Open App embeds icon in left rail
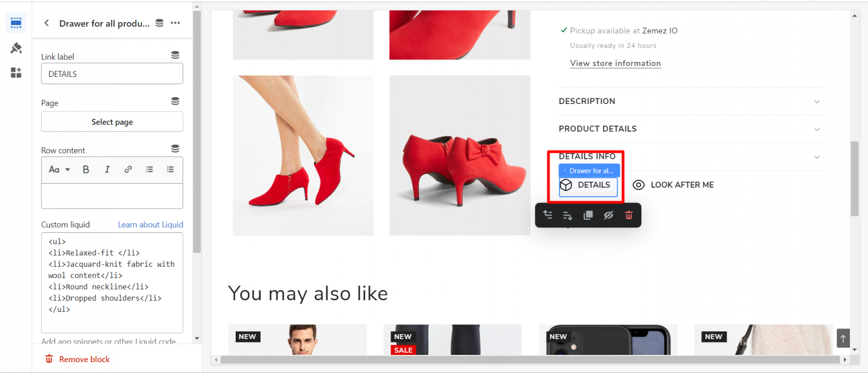This screenshot has height=373, width=868. [16, 73]
